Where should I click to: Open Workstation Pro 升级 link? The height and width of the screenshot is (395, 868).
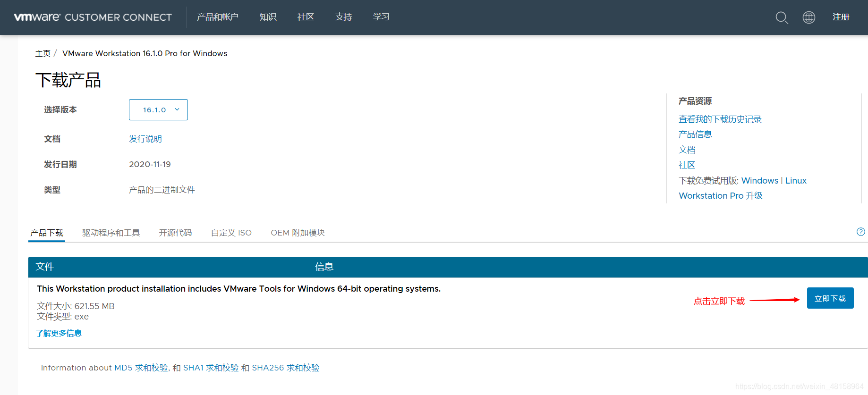(721, 196)
